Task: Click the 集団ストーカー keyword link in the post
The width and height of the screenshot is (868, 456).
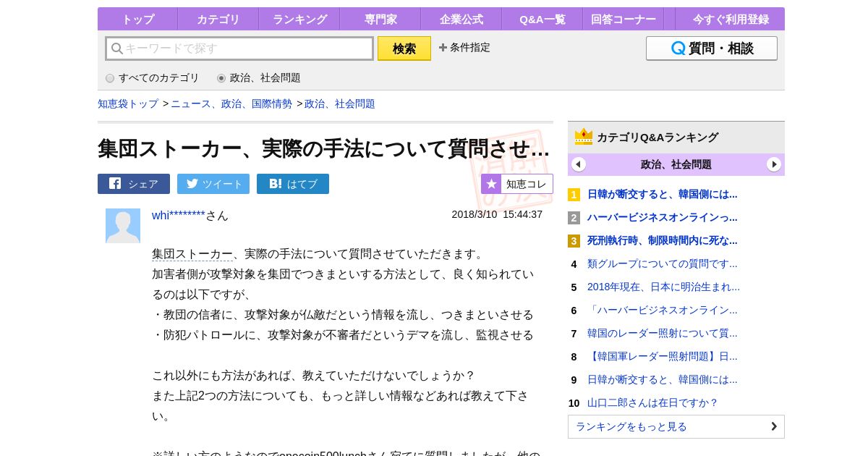Action: (x=192, y=254)
